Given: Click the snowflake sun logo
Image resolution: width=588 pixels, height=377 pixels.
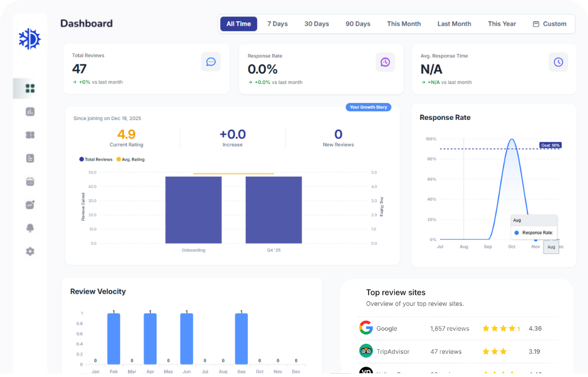Looking at the screenshot, I should (30, 39).
